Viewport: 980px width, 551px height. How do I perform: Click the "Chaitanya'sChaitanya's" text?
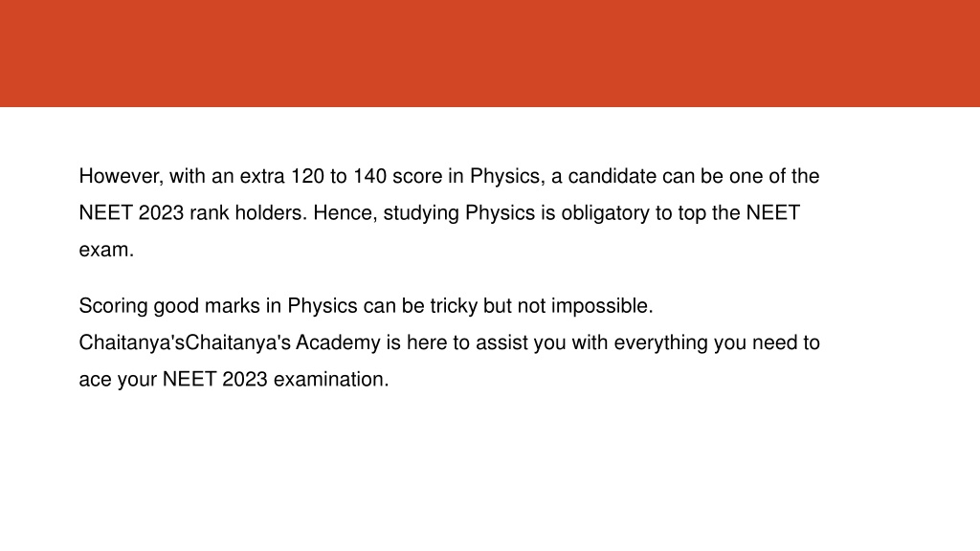pyautogui.click(x=185, y=343)
